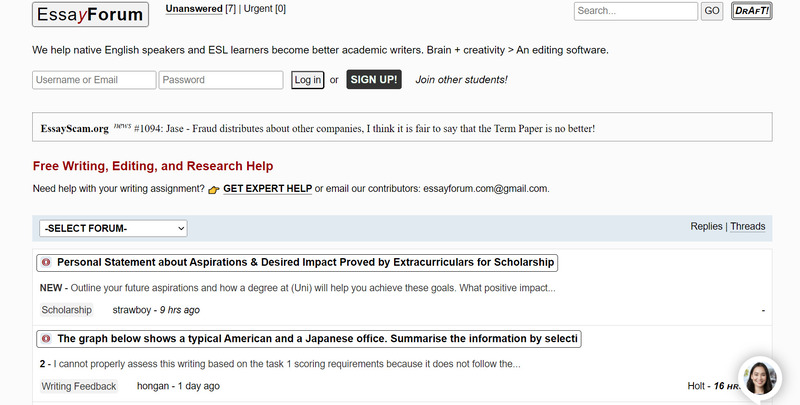This screenshot has height=405, width=800.
Task: Open the DRAFT! button icon
Action: tap(752, 11)
